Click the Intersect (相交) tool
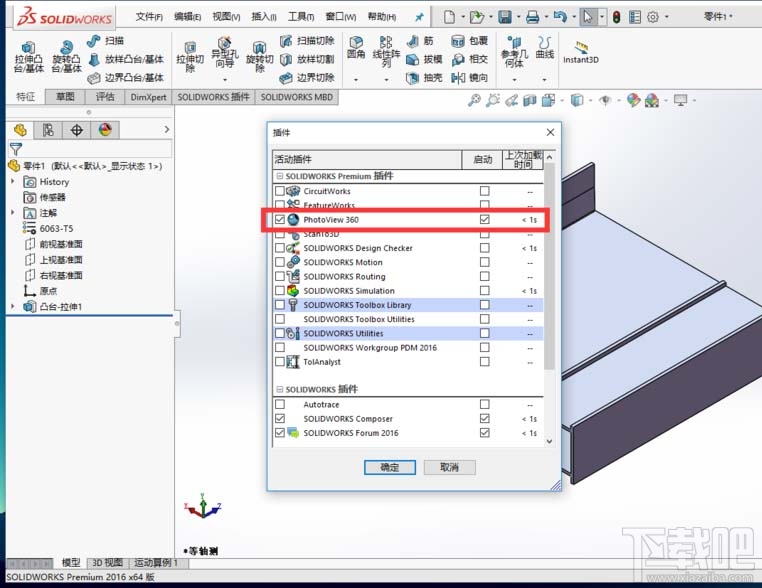This screenshot has height=588, width=762. [x=469, y=59]
